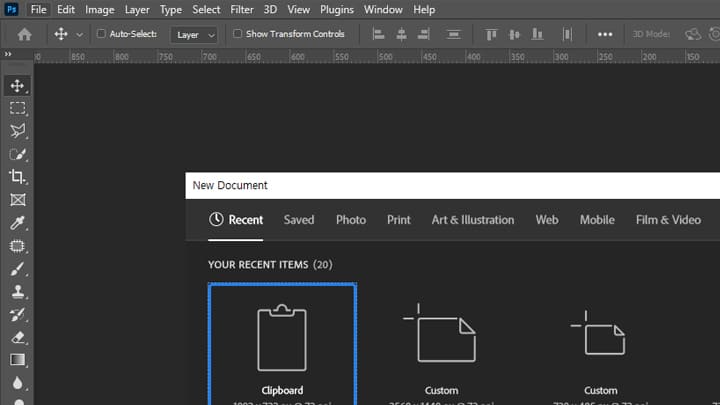This screenshot has width=720, height=405.
Task: Distribute vertically icon in options bar
Action: tap(454, 34)
